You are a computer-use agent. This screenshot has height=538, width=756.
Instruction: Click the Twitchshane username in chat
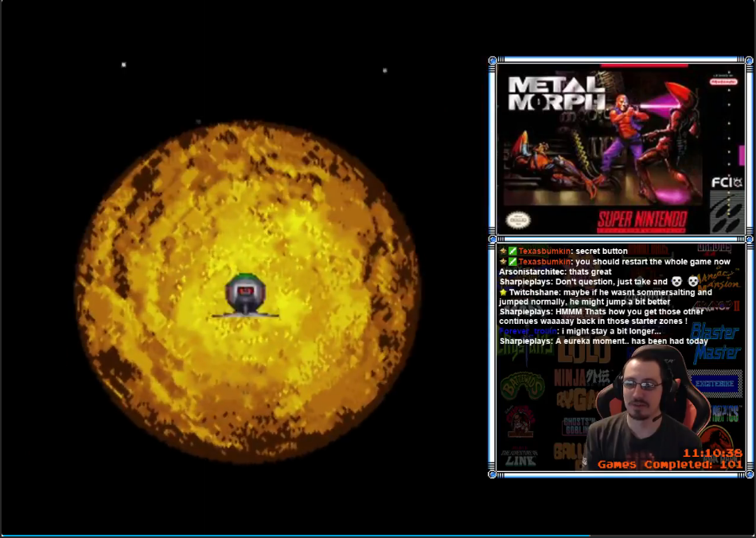[x=534, y=292]
